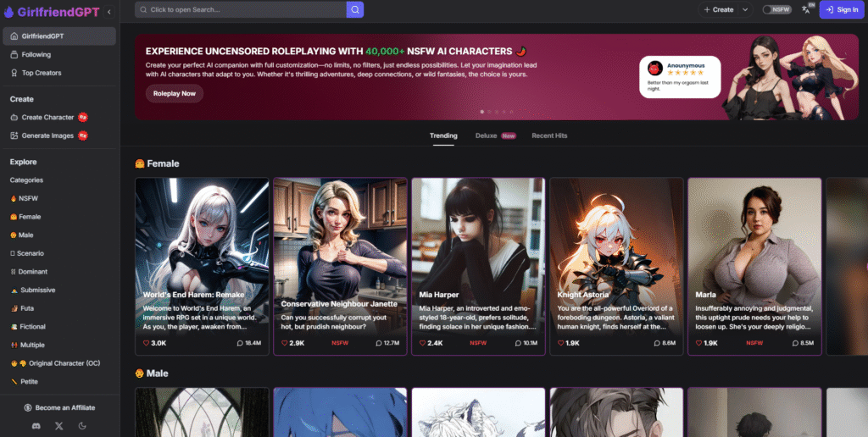868x437 pixels.
Task: Switch to the Recent Hits tab
Action: 549,136
